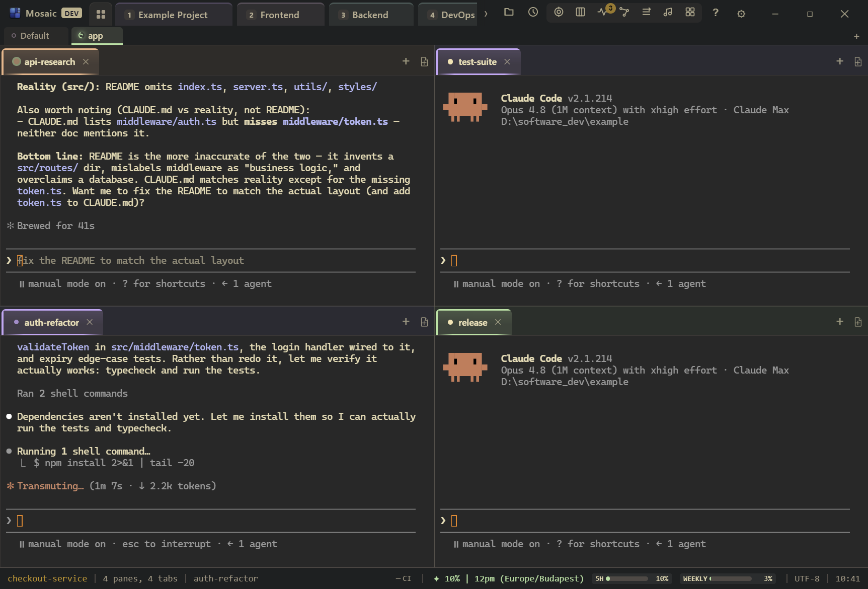868x589 pixels.
Task: Click the auth-refactor prompt input field
Action: pos(211,521)
